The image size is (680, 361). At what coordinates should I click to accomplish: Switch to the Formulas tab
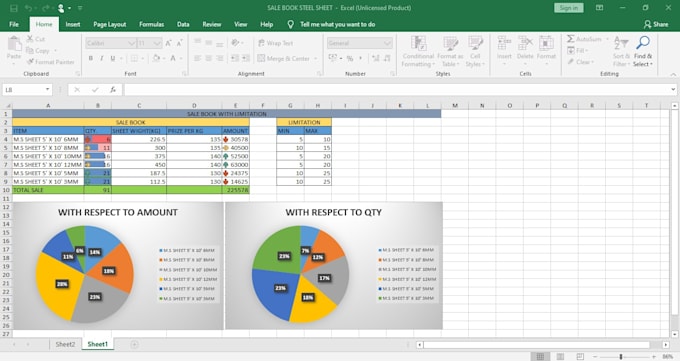151,24
